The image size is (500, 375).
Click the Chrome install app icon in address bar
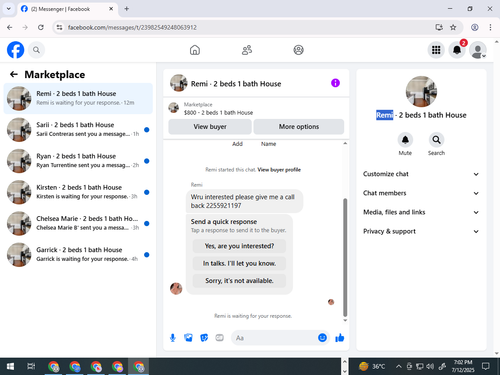pos(439,27)
